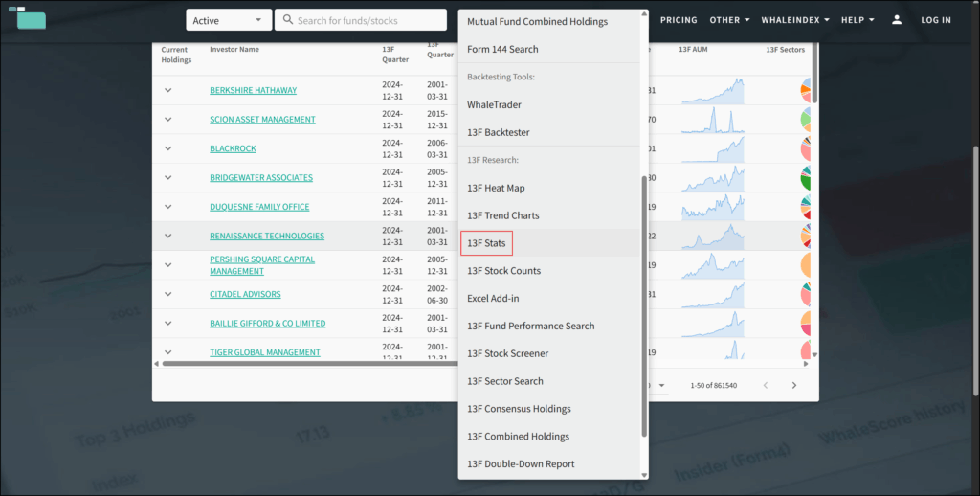
Task: Open SCION ASSET MANAGEMENT link
Action: coord(262,120)
